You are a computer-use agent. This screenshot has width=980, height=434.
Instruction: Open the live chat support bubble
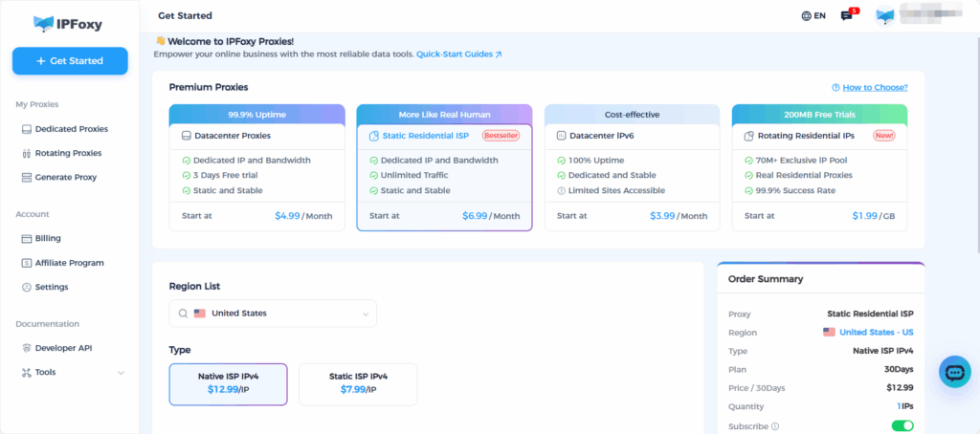pyautogui.click(x=954, y=372)
